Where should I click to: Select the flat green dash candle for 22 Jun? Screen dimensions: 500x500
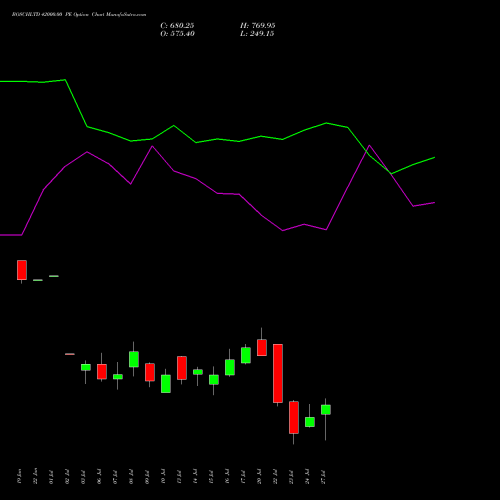pyautogui.click(x=38, y=280)
